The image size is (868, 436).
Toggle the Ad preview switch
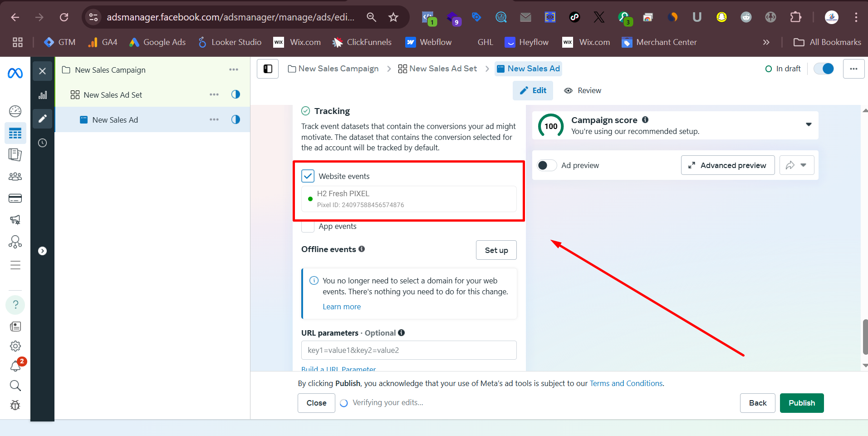[546, 165]
